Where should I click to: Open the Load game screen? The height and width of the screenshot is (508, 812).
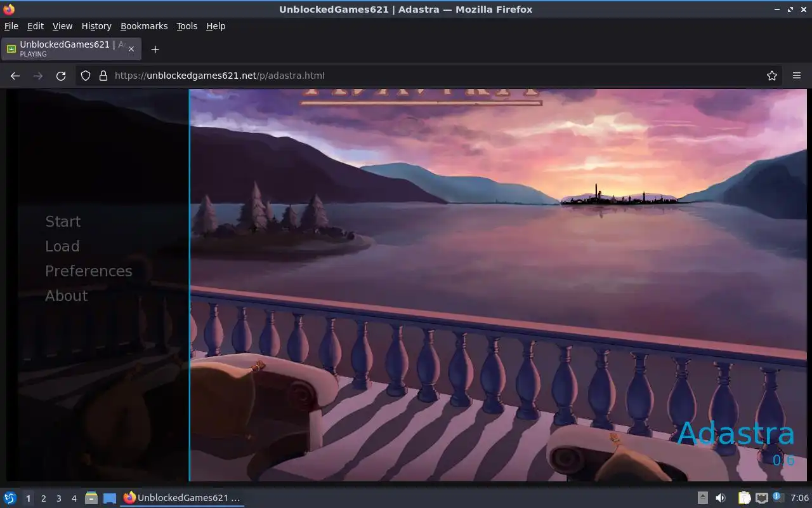(62, 246)
